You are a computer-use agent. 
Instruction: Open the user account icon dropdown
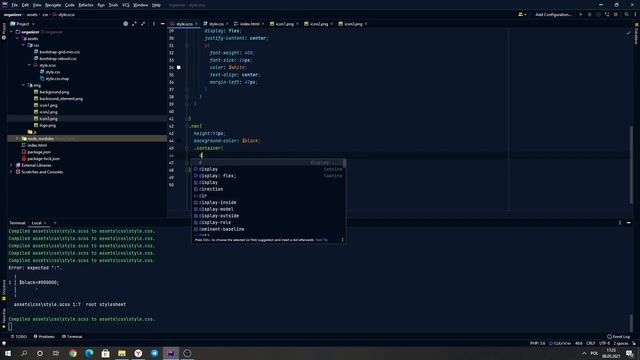522,15
